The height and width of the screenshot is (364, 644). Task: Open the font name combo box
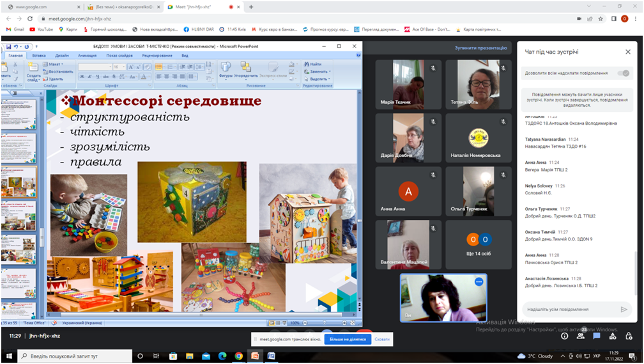pos(95,67)
